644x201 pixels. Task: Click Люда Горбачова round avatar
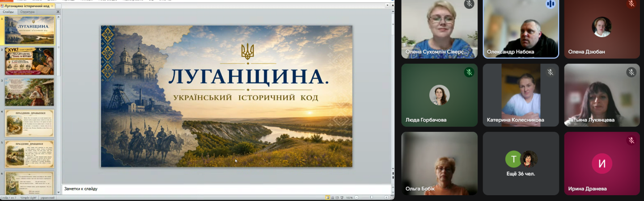coord(439,95)
